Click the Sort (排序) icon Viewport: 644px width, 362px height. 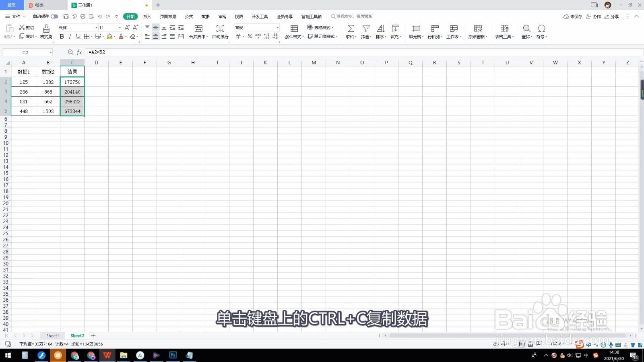click(x=381, y=29)
